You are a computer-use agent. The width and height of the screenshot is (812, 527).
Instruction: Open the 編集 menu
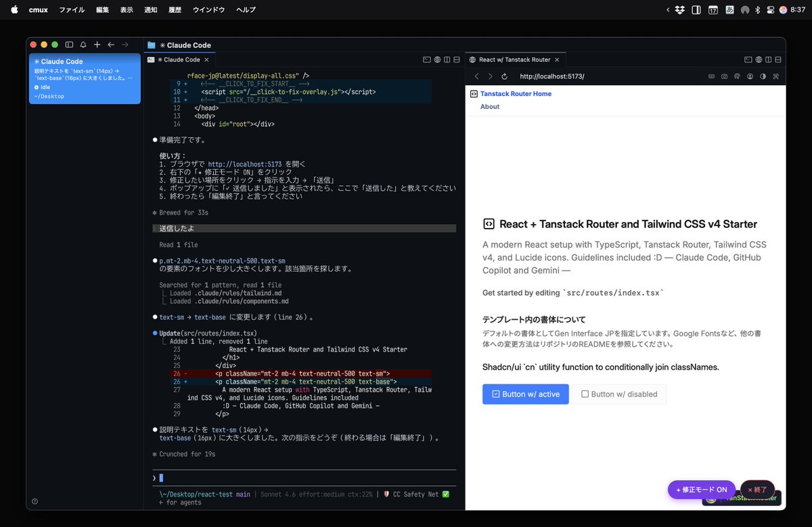pyautogui.click(x=102, y=9)
